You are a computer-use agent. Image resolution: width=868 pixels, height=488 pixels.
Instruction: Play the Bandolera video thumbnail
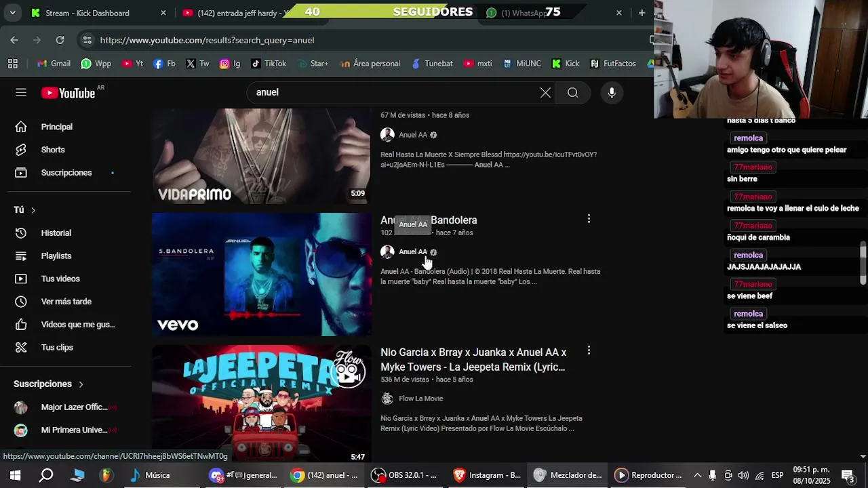coord(262,274)
